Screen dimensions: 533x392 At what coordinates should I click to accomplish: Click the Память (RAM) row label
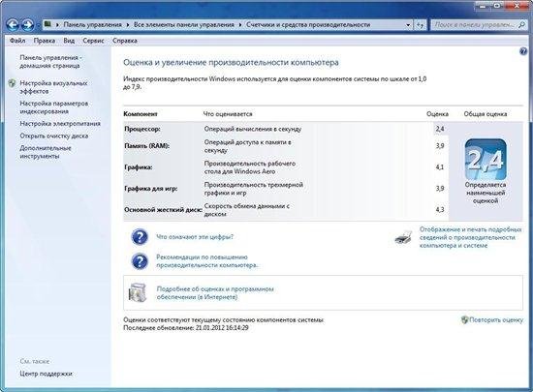point(146,146)
